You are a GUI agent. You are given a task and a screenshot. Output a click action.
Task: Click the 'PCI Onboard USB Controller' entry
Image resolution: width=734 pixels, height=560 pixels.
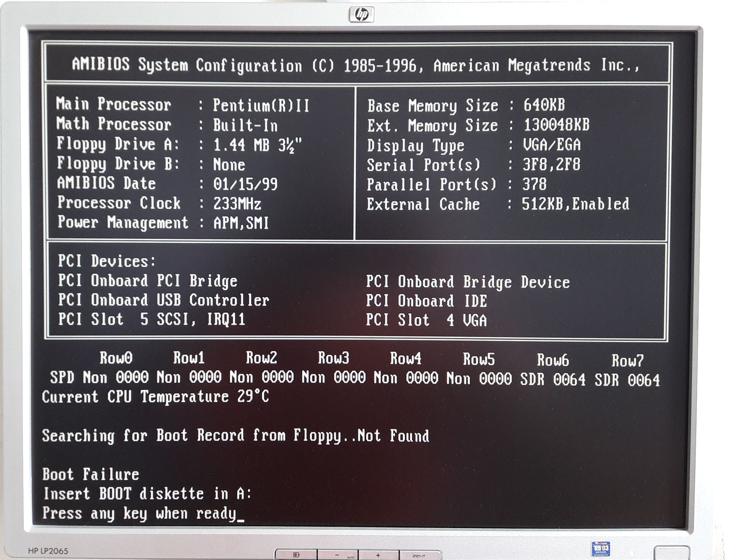[163, 300]
